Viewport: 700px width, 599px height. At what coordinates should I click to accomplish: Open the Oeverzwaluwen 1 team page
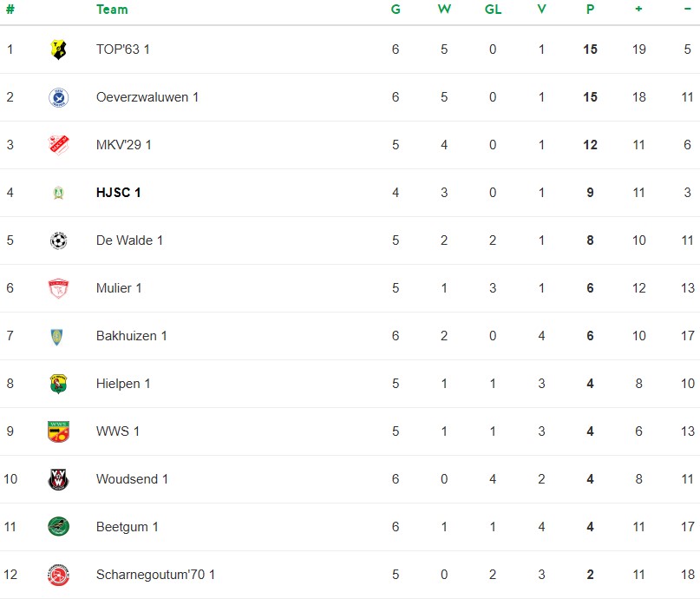pos(147,97)
